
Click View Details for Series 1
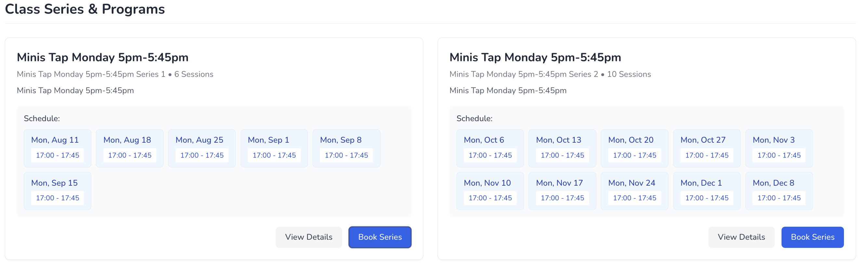tap(308, 237)
